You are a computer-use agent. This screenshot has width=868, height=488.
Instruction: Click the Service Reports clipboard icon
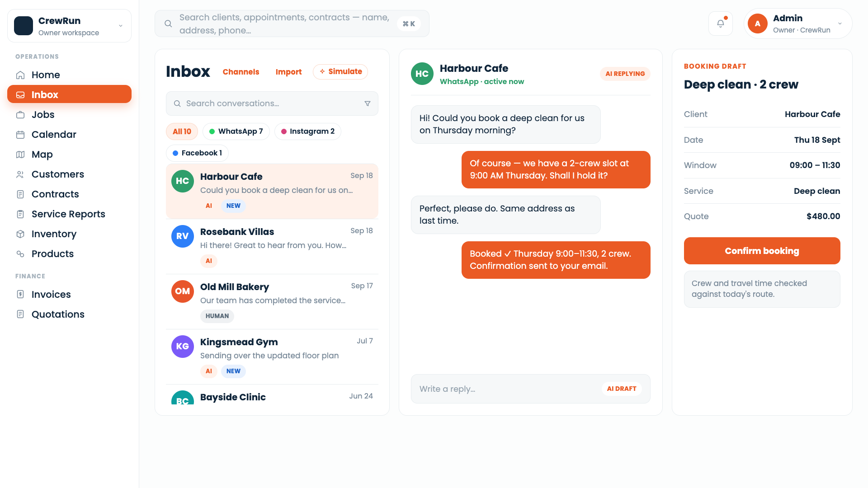20,214
